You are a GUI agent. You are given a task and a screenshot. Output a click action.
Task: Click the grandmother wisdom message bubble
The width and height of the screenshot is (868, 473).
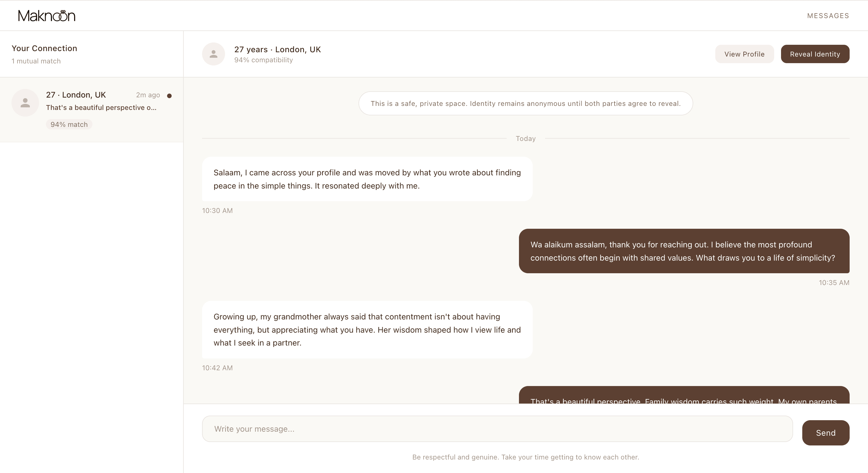click(x=367, y=329)
